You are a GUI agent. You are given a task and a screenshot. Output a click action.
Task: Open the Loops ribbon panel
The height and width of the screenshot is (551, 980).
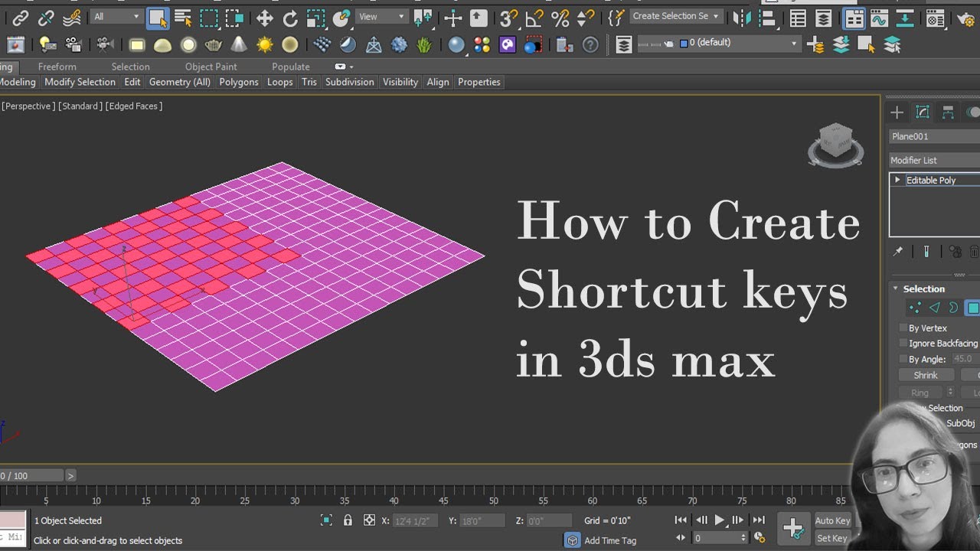280,82
